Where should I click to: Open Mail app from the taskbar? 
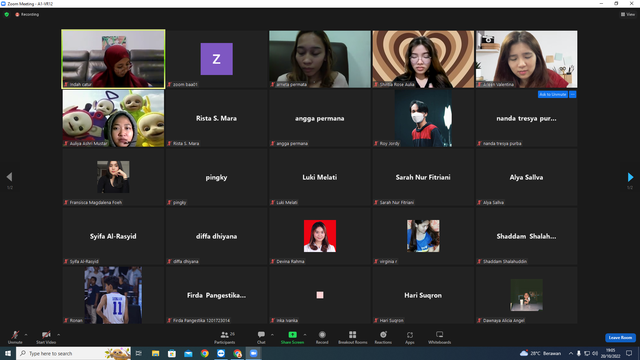tap(188, 353)
